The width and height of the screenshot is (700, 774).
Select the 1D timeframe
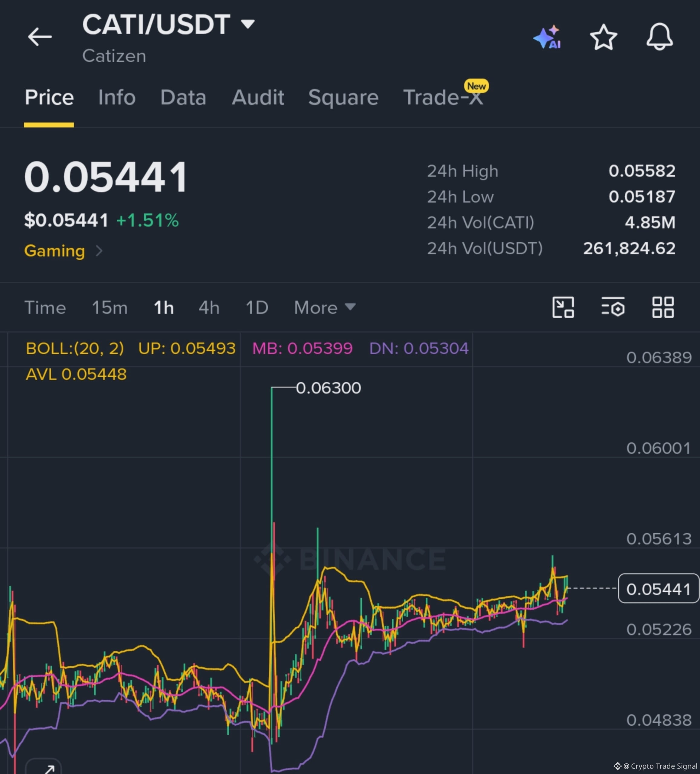[x=257, y=307]
